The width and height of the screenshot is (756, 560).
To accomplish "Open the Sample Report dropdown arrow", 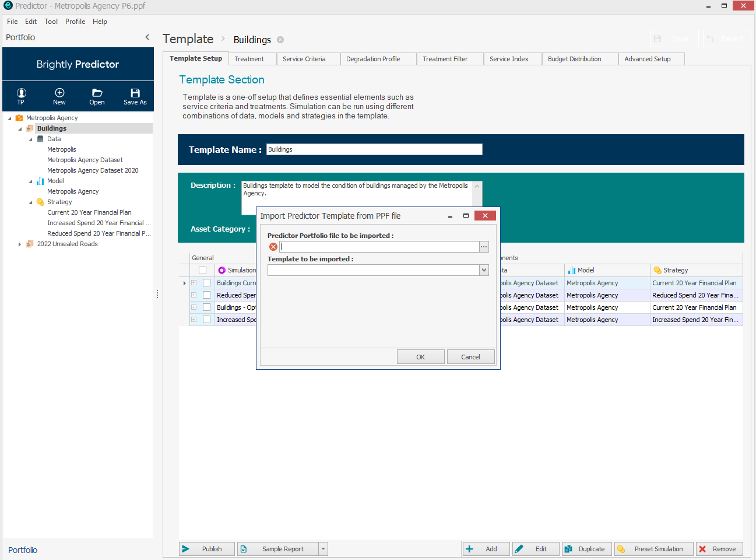I will coord(324,549).
